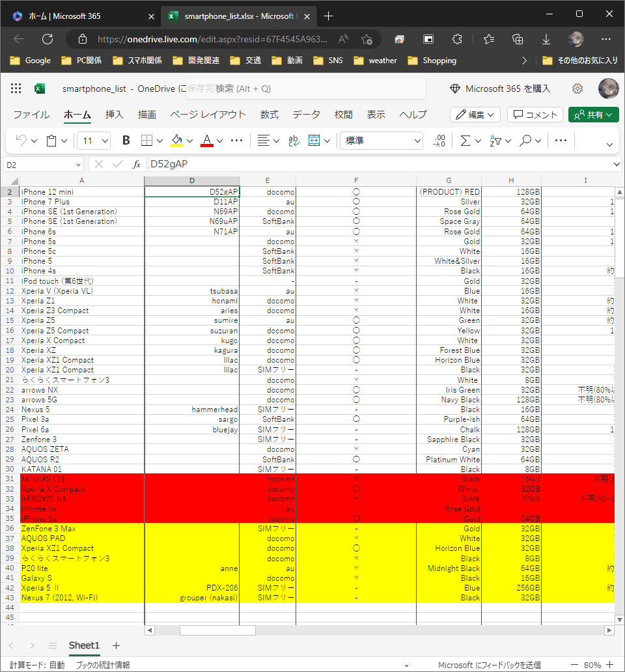Toggle Bold formatting
This screenshot has width=625, height=672.
click(x=126, y=140)
